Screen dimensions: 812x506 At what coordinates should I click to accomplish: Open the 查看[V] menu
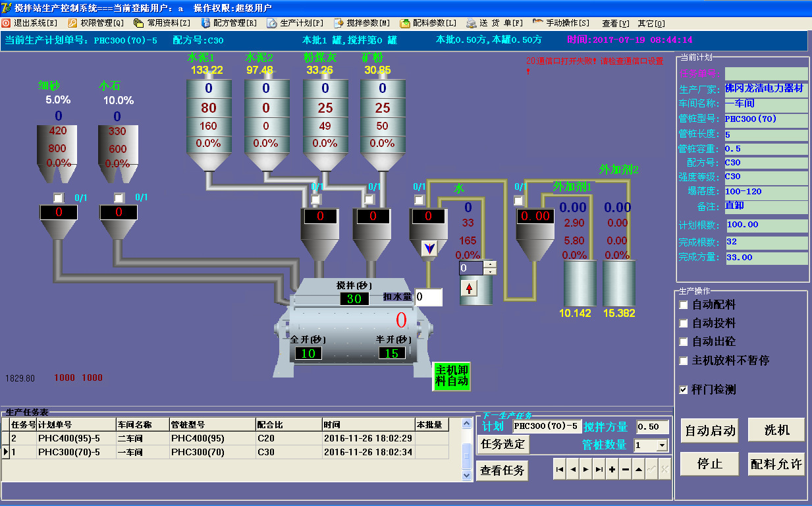[616, 23]
